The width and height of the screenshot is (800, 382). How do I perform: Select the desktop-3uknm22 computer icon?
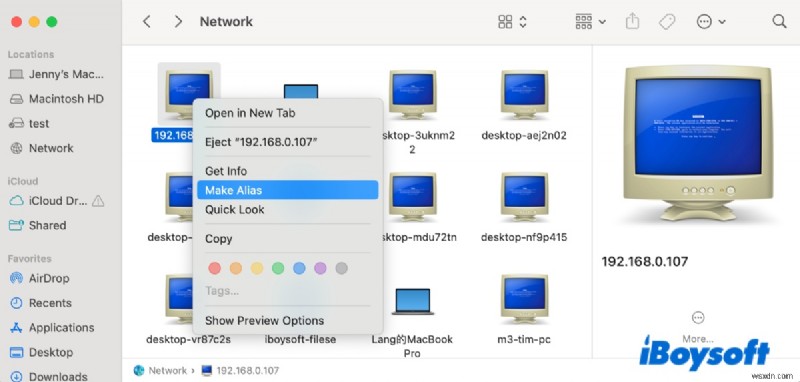(412, 94)
